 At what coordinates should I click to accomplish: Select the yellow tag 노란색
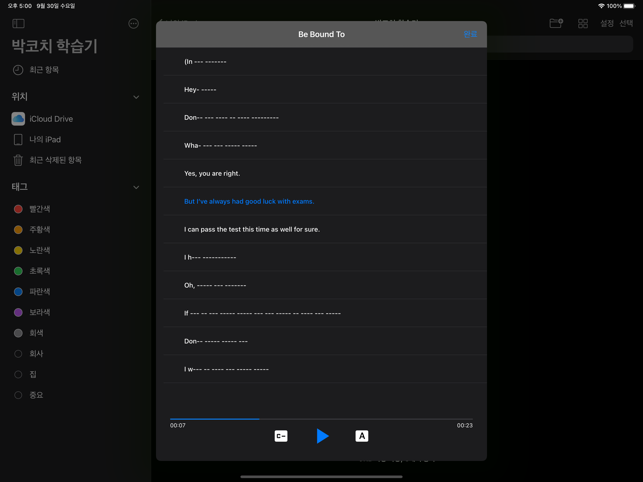pos(32,250)
